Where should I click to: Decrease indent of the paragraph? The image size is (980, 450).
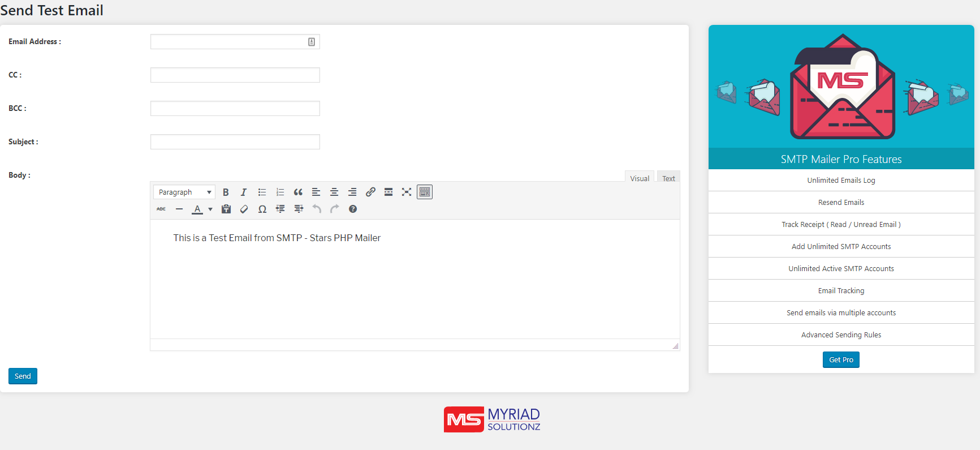280,209
